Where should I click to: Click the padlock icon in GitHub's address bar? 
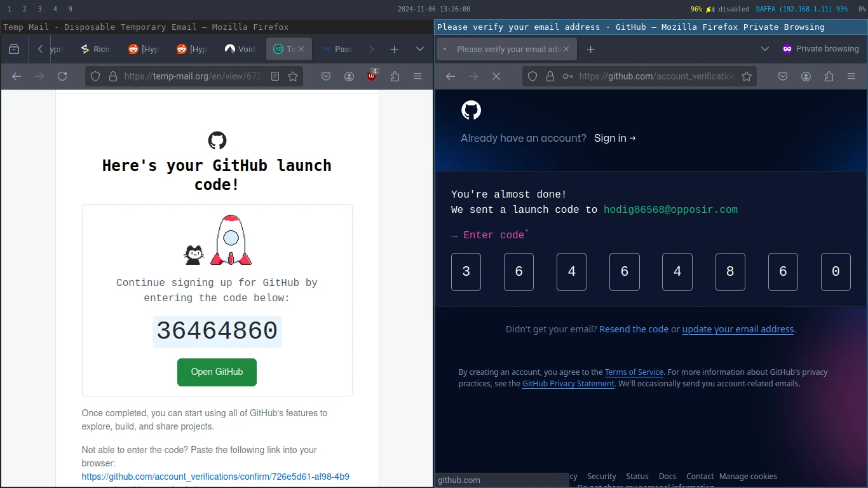click(550, 76)
